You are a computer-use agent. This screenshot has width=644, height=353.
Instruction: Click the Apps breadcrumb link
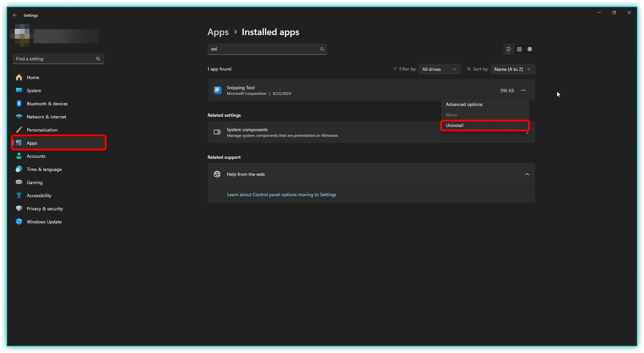[x=218, y=32]
